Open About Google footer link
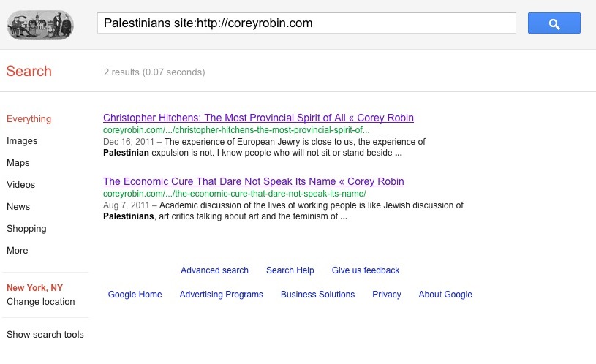The height and width of the screenshot is (364, 596). 445,295
